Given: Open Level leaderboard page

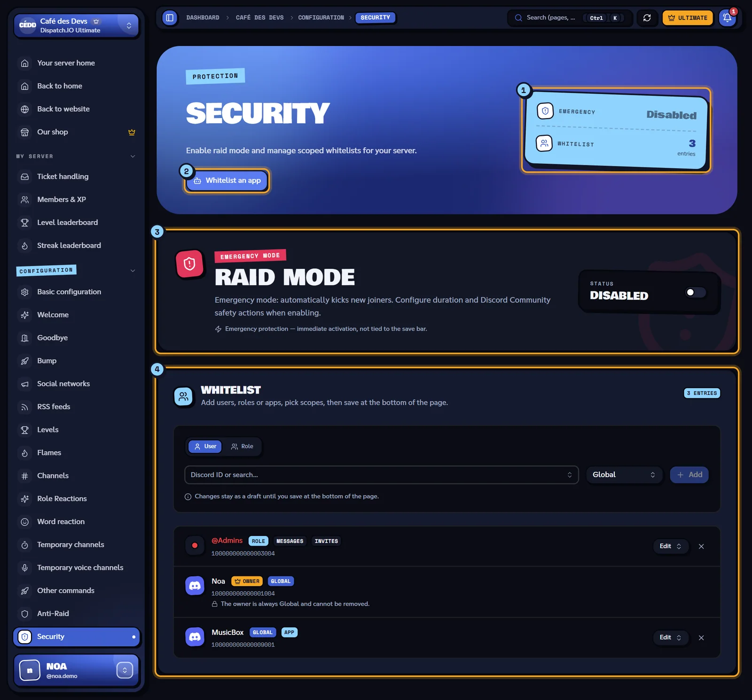Looking at the screenshot, I should coord(77,223).
